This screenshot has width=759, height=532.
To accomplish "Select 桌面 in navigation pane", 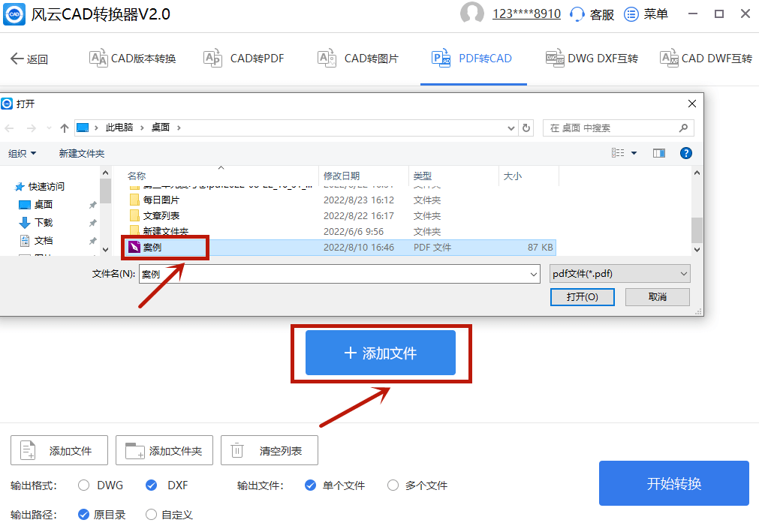I will (36, 205).
